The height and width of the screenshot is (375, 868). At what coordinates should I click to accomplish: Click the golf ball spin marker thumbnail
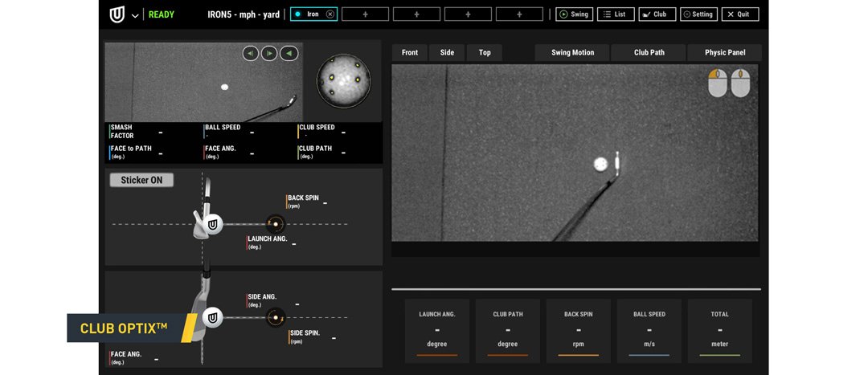click(343, 80)
